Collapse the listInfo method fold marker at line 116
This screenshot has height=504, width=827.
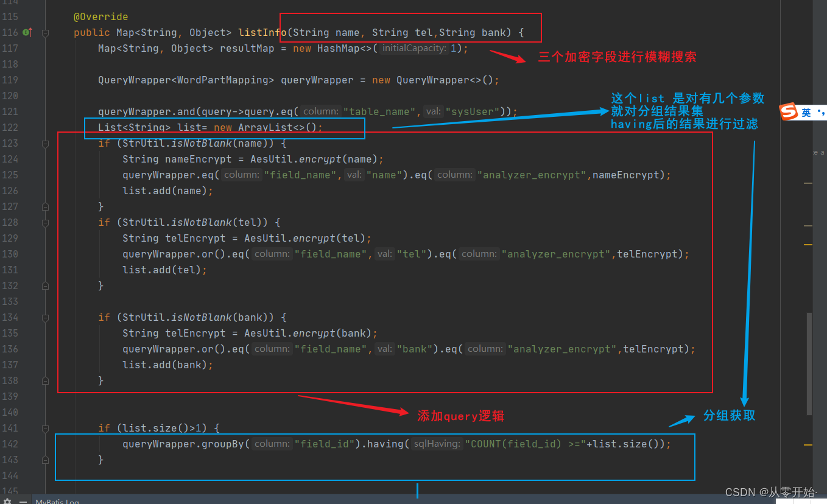point(45,33)
